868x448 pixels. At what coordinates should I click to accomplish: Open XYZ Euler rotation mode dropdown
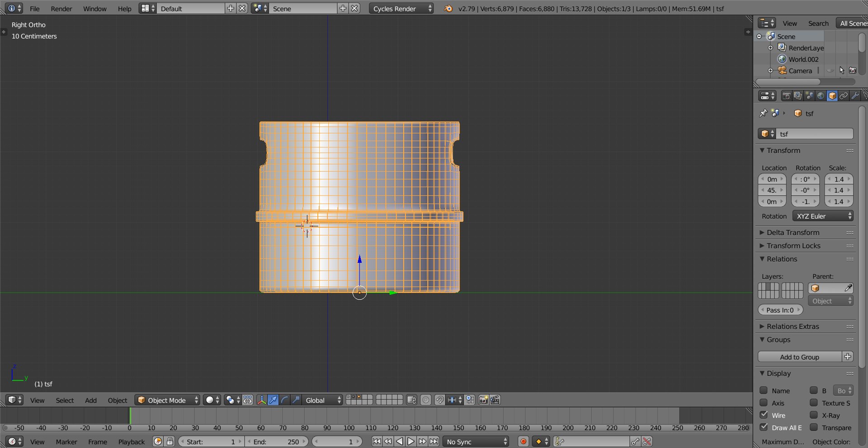[823, 216]
